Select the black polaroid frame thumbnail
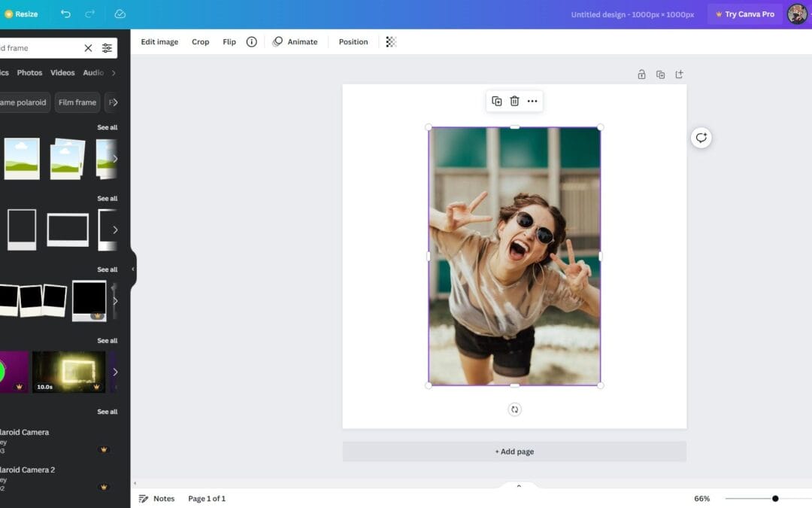 (x=89, y=300)
